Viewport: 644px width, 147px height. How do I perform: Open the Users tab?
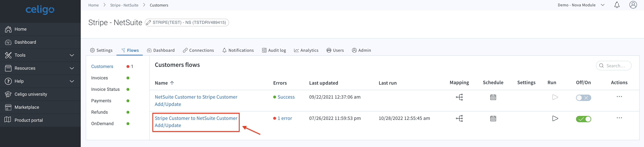pos(335,50)
